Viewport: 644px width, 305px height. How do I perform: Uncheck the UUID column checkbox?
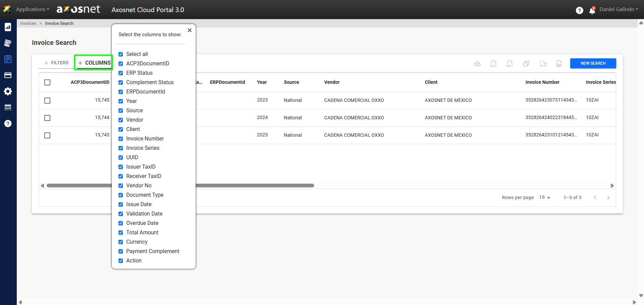pyautogui.click(x=121, y=158)
